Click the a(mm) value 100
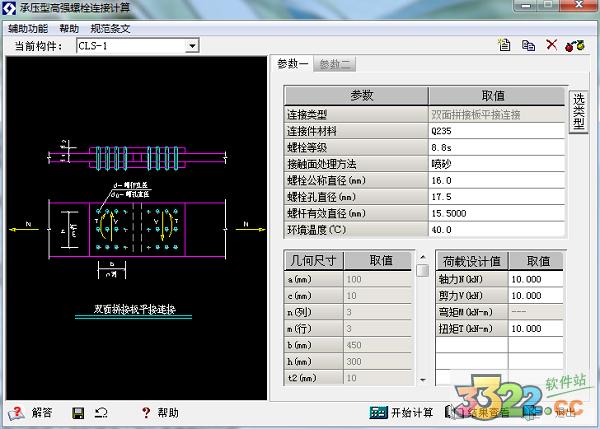600x429 pixels. click(x=378, y=279)
